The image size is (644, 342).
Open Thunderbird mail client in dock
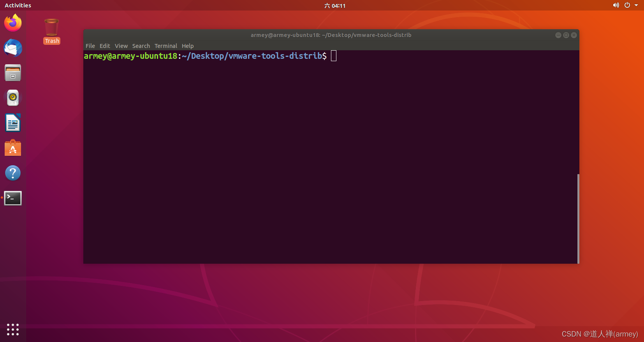pos(13,48)
